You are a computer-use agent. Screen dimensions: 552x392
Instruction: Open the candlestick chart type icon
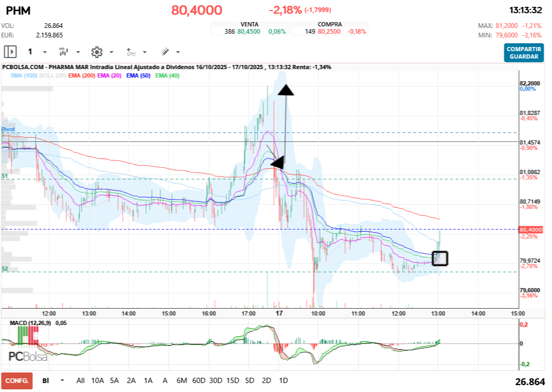63,52
